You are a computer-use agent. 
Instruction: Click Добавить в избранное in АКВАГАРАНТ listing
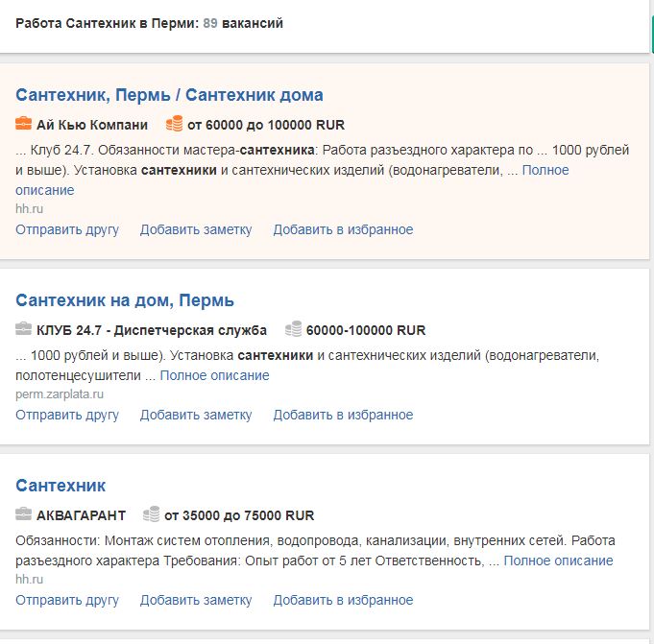click(x=343, y=600)
